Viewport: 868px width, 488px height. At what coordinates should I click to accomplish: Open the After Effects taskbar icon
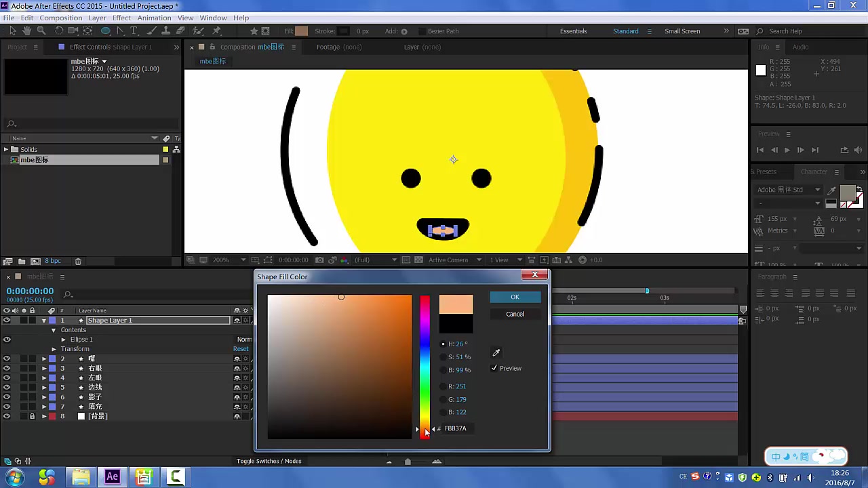coord(112,477)
